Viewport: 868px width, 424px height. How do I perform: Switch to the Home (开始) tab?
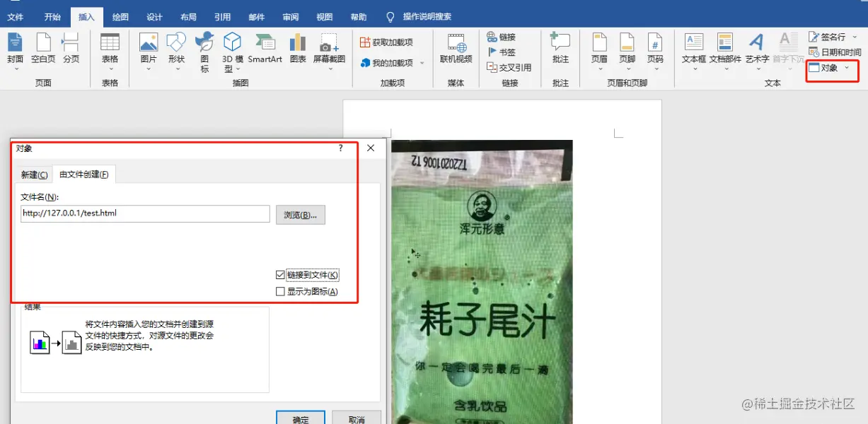52,17
